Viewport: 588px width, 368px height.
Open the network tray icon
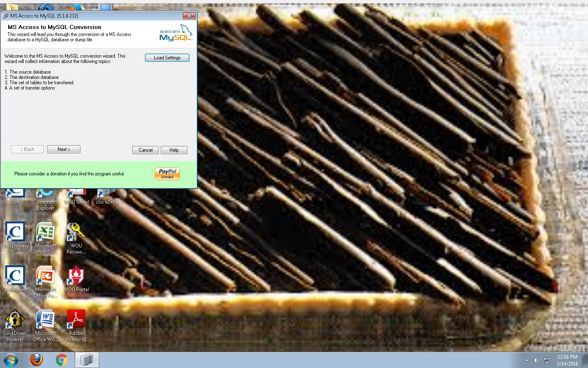point(547,360)
